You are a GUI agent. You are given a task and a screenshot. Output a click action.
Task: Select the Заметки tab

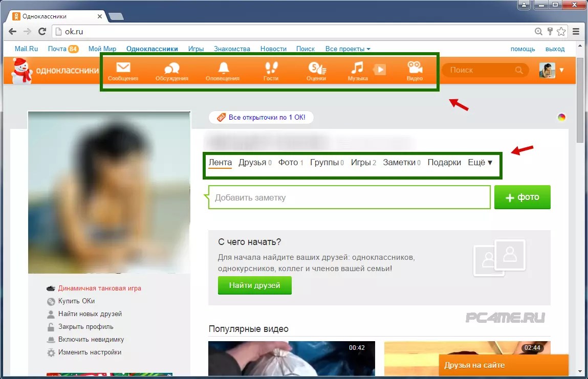(x=402, y=163)
